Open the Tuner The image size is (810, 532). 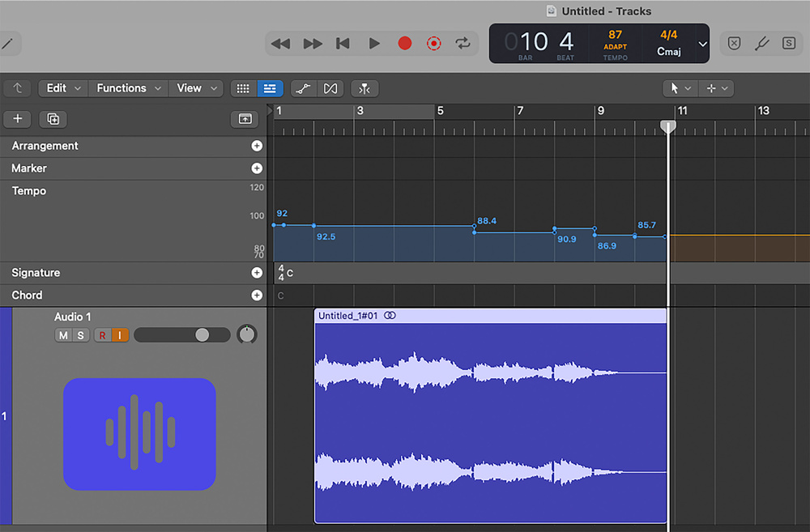pyautogui.click(x=761, y=44)
